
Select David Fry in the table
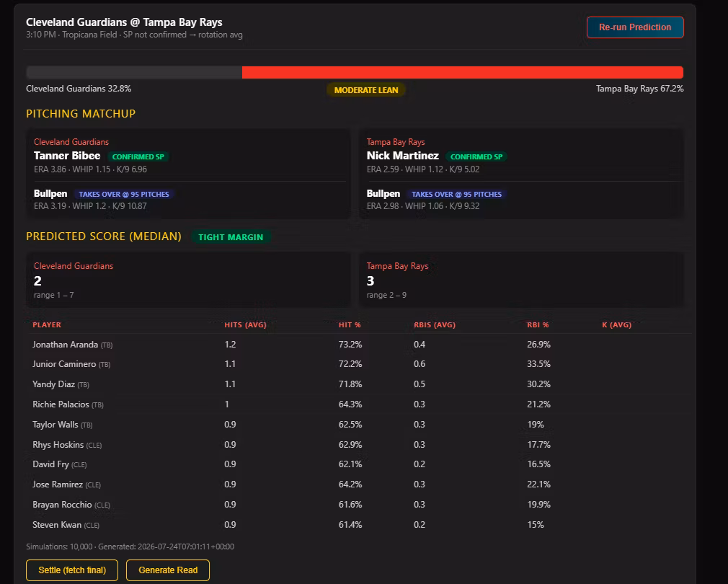pyautogui.click(x=50, y=464)
